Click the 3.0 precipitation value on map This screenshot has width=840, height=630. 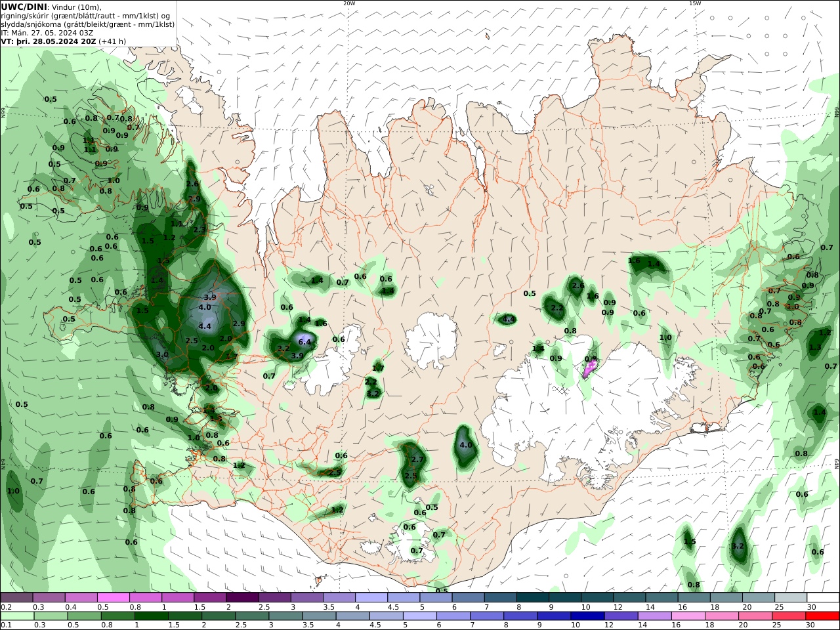pos(162,354)
